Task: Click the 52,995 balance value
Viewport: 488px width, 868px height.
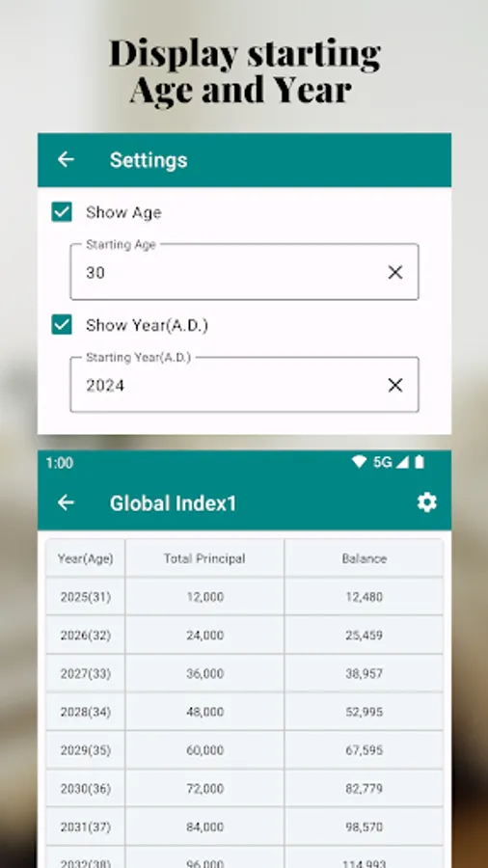Action: click(364, 712)
